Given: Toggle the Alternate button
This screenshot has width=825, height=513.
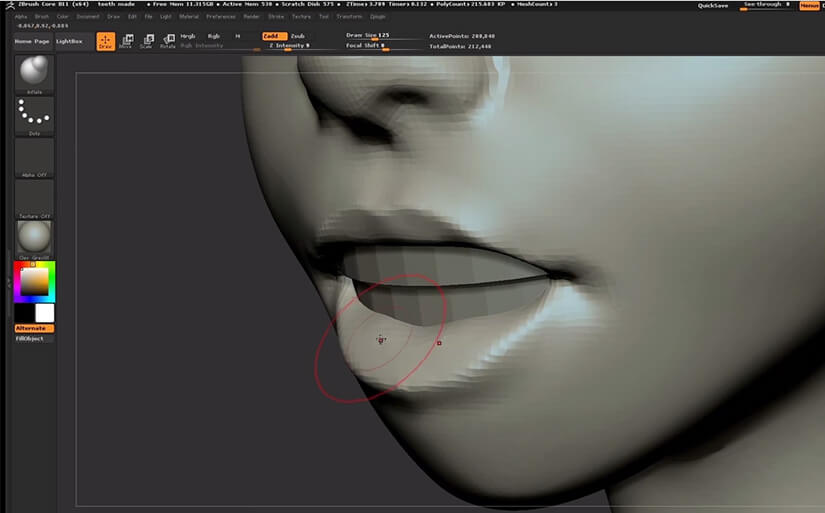Looking at the screenshot, I should [x=34, y=328].
